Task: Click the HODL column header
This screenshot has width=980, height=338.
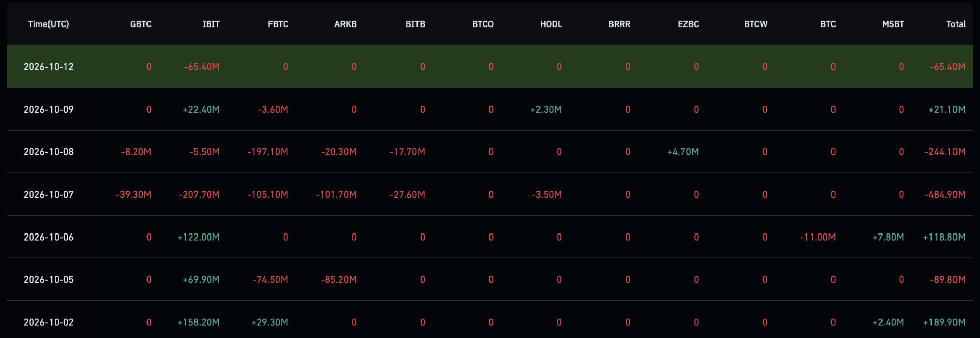Action: tap(551, 24)
